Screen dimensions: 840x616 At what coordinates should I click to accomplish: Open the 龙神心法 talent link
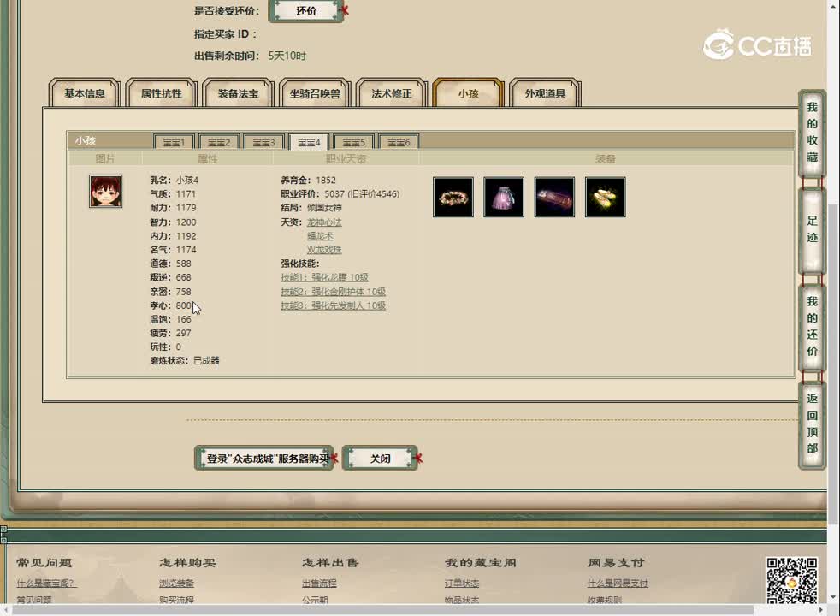[324, 222]
